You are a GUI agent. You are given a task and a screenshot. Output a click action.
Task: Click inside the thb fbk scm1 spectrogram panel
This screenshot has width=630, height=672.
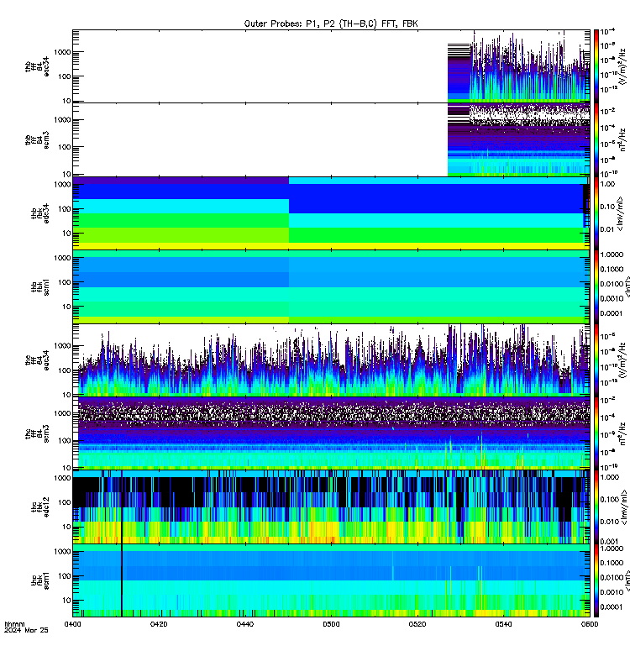coord(331,286)
